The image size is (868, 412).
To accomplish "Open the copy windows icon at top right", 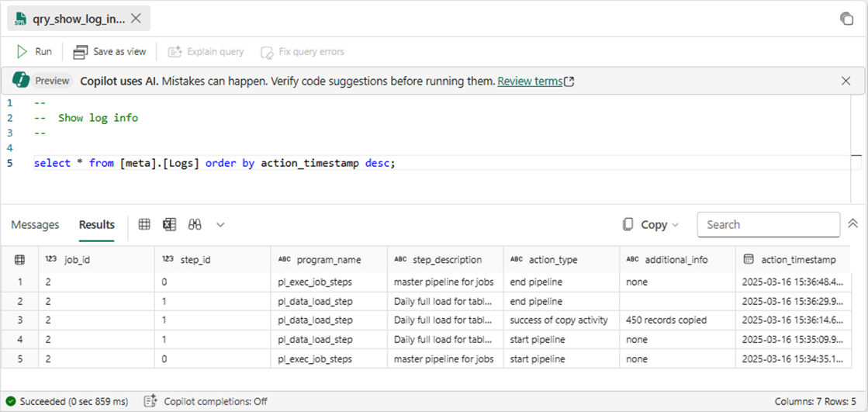I will coord(846,19).
